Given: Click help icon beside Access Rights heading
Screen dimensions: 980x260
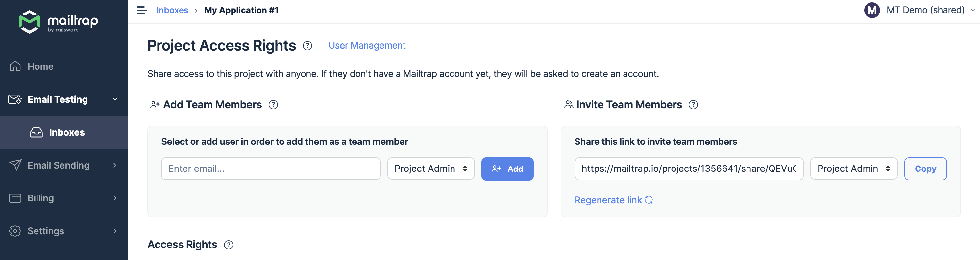Looking at the screenshot, I should pos(228,245).
